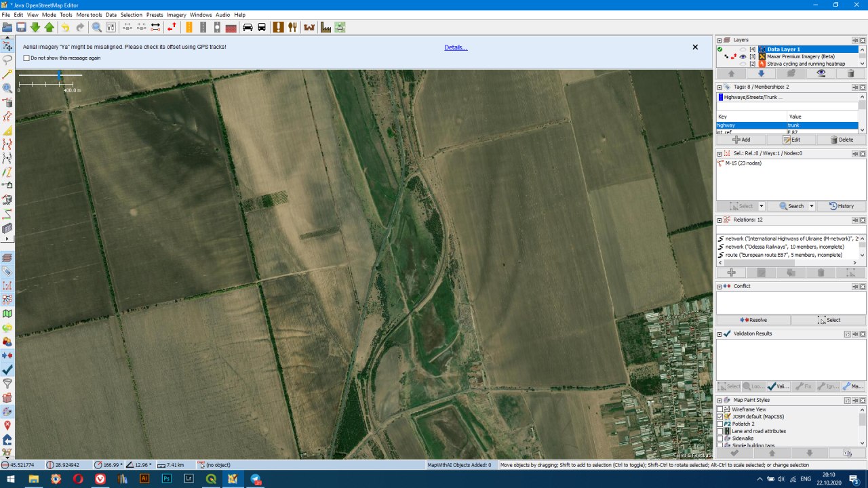Choose the brick wall preset icon

tap(231, 27)
